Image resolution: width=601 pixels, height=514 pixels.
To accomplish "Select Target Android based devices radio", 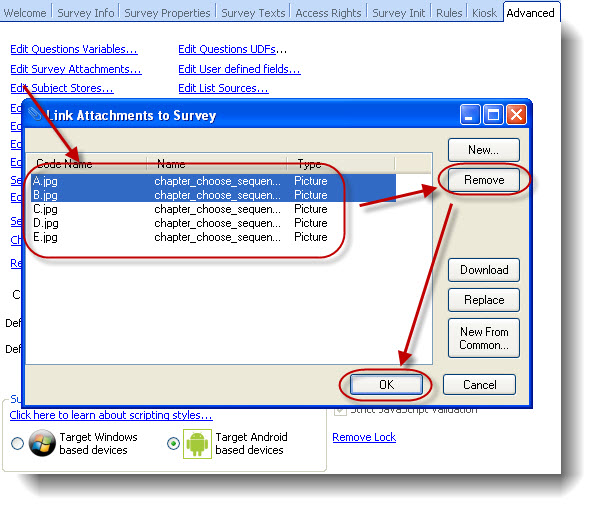I will pyautogui.click(x=174, y=443).
